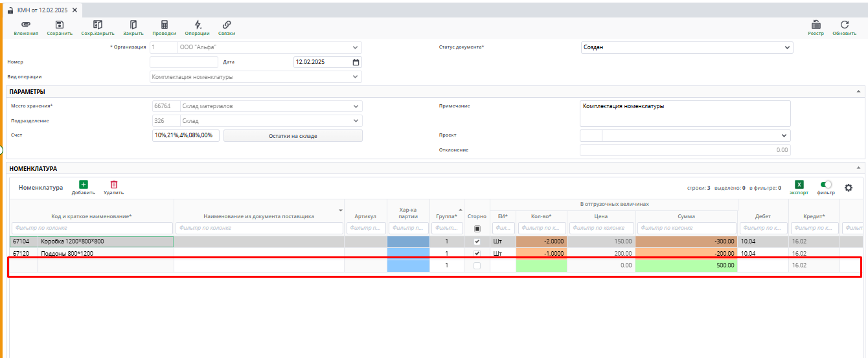Open the Операции lightning icon
Screen dimensions: 868x358
[x=197, y=25]
